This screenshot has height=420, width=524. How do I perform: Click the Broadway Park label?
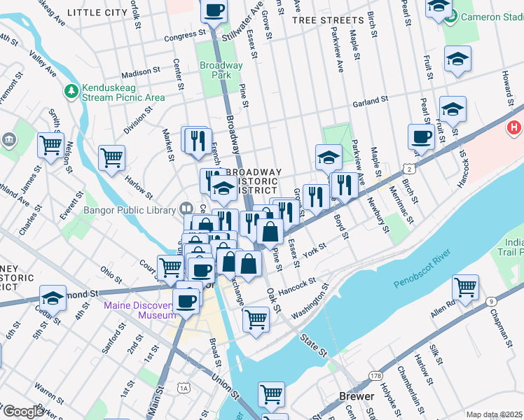coord(221,70)
